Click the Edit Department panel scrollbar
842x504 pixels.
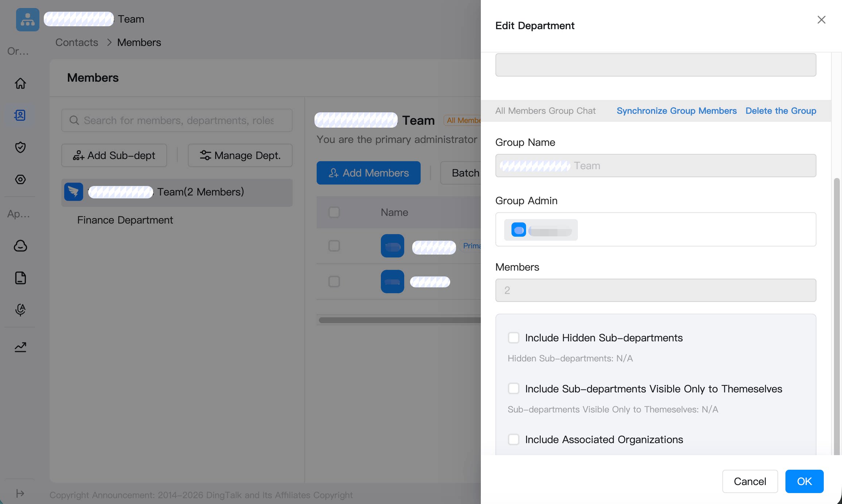837,316
